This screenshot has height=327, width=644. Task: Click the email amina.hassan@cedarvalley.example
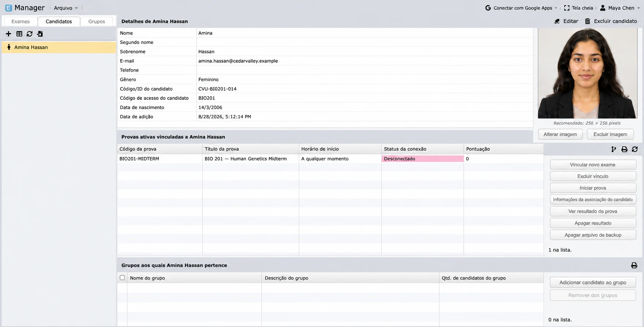point(238,61)
